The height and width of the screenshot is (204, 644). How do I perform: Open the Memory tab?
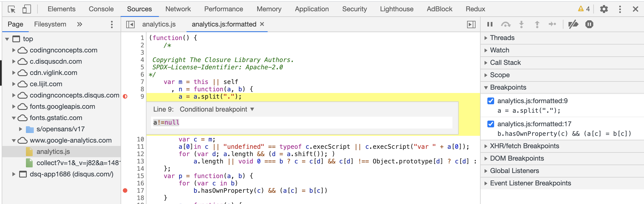(269, 9)
